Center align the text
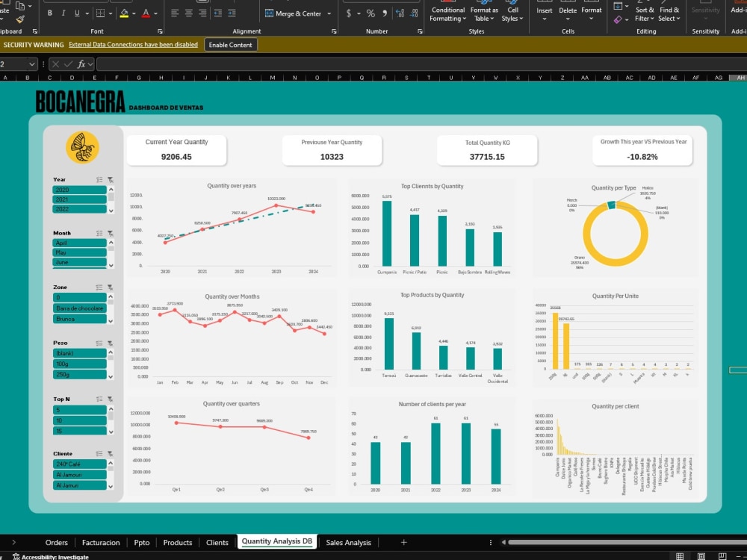The width and height of the screenshot is (747, 560). pyautogui.click(x=189, y=13)
